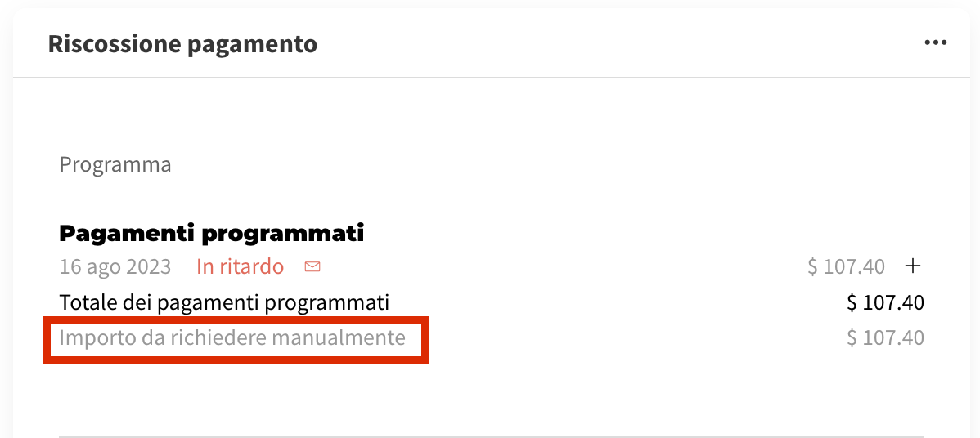Click the divider line under the panel title
Image resolution: width=980 pixels, height=438 pixels.
[x=491, y=78]
